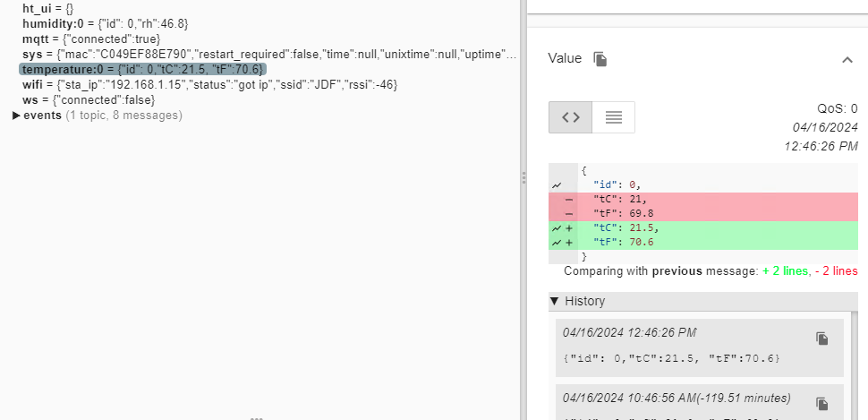Collapse the Value section with chevron

[x=847, y=59]
